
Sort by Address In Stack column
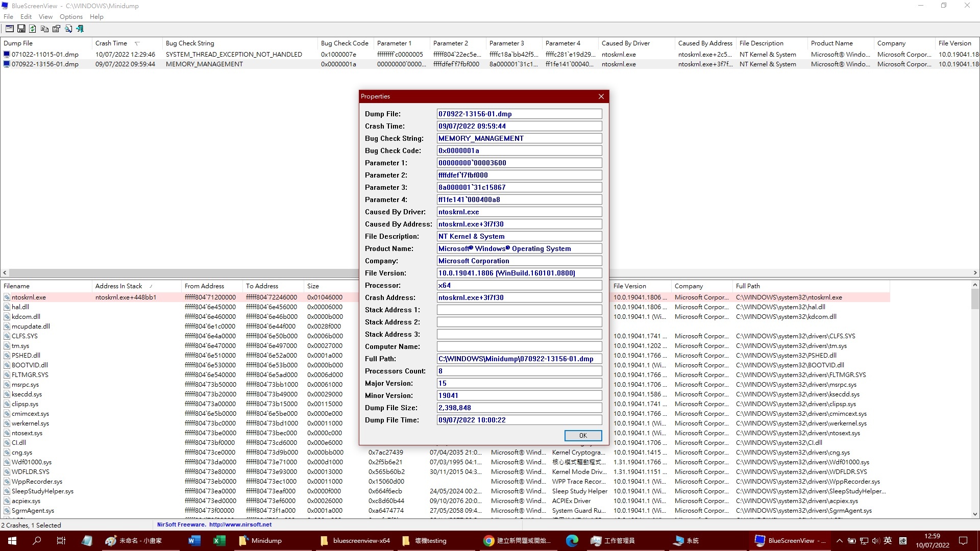[119, 286]
